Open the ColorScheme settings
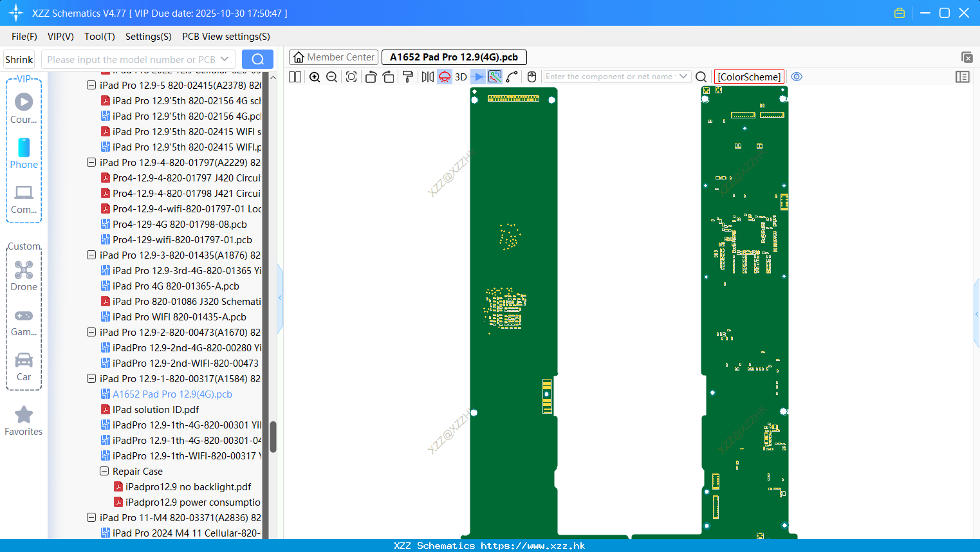This screenshot has width=980, height=552. click(749, 77)
